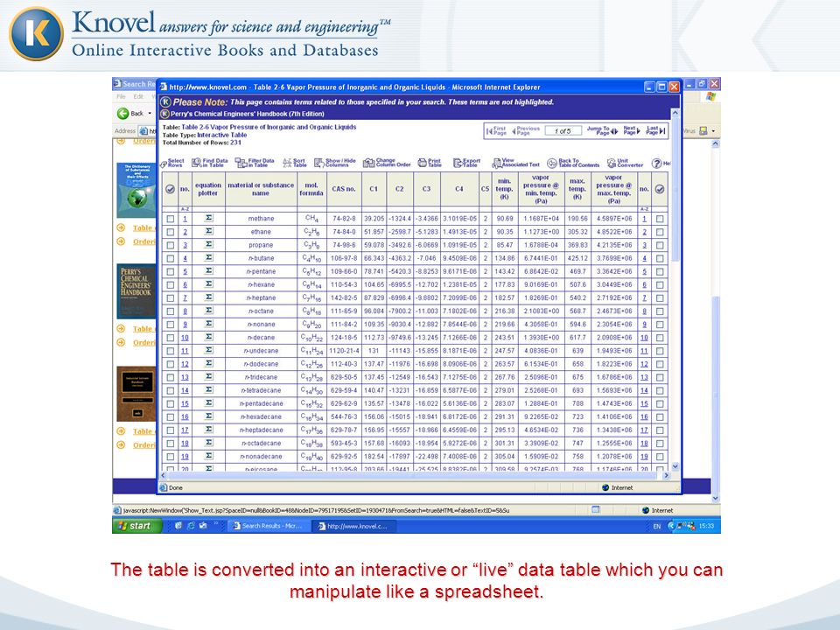Click the select-all checkmark in left header
840x630 pixels.
coord(170,189)
